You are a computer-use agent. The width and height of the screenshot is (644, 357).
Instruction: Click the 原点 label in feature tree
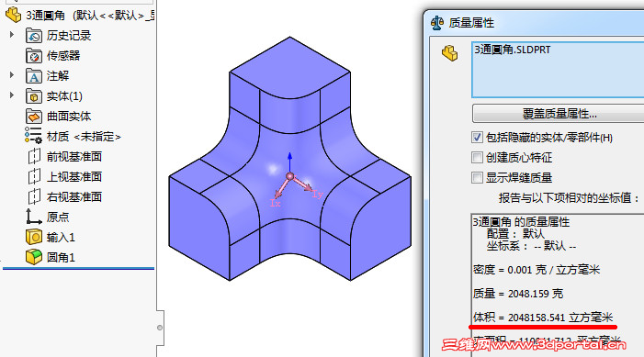(58, 218)
